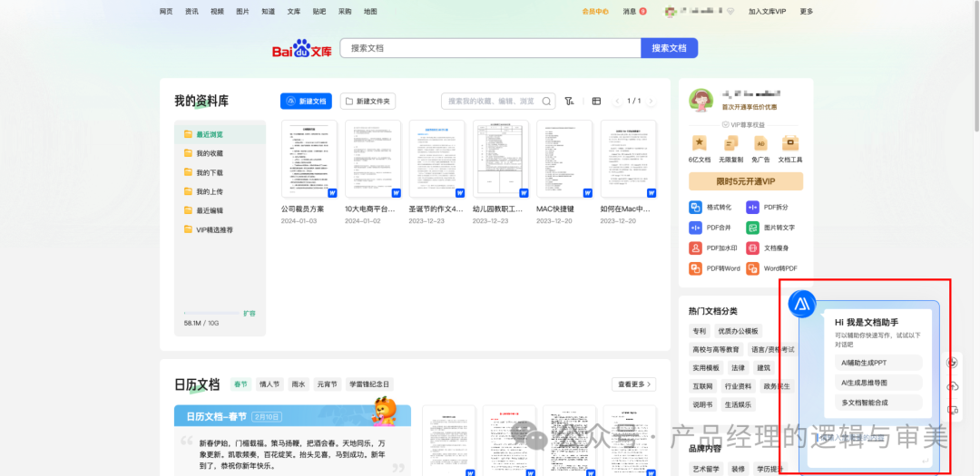Click the blue 搜索文档 button
980x476 pixels.
(669, 48)
